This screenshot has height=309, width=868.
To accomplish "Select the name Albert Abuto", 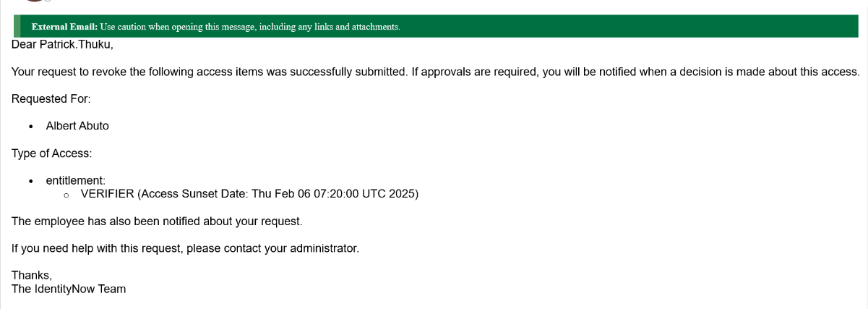I will pos(77,126).
